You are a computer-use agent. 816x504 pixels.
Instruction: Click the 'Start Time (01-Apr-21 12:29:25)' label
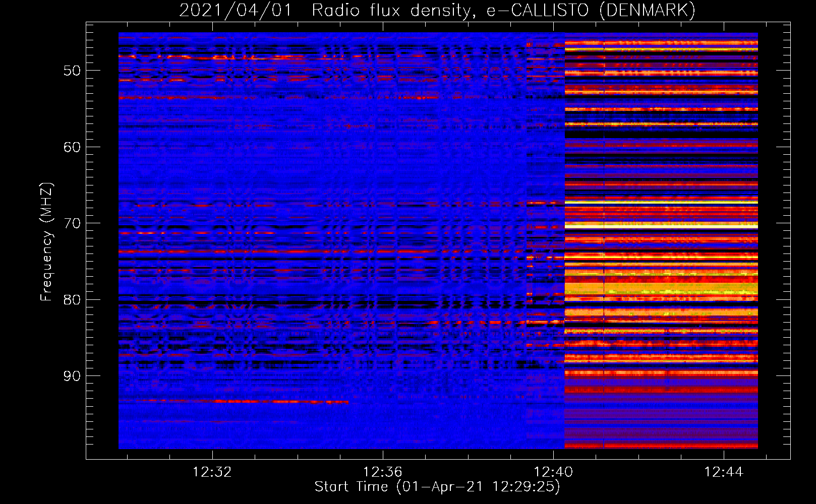pos(437,487)
